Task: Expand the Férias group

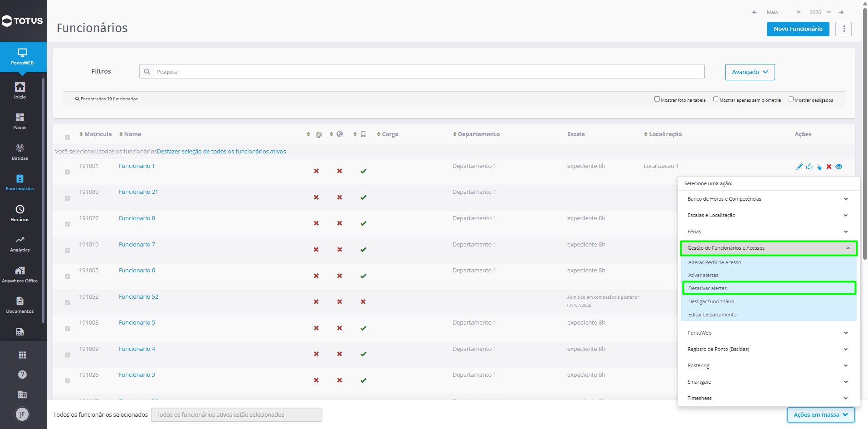Action: click(768, 232)
